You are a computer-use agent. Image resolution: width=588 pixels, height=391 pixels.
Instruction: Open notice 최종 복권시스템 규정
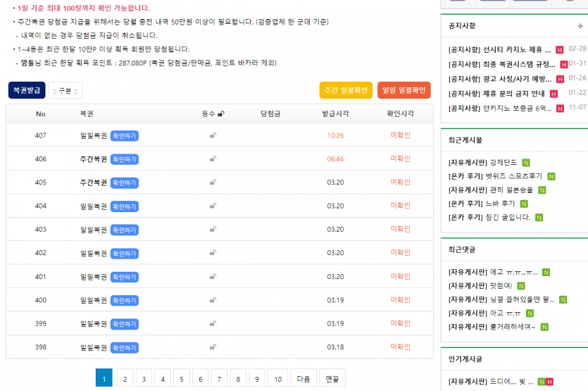point(502,64)
